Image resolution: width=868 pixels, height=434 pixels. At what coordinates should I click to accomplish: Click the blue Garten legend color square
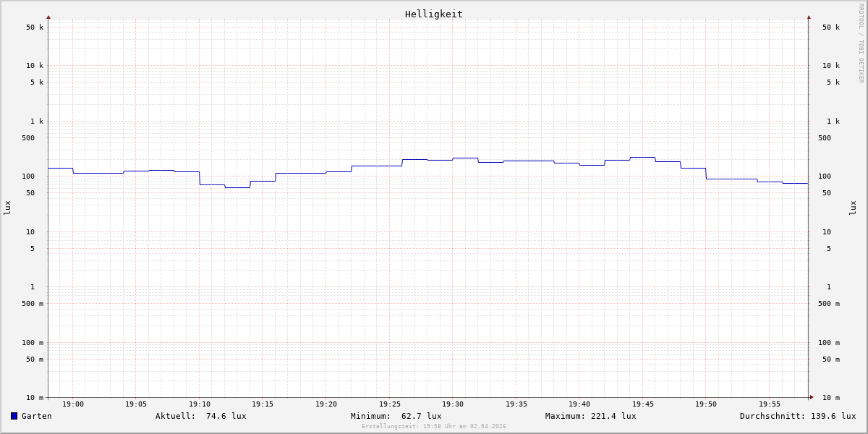point(14,416)
